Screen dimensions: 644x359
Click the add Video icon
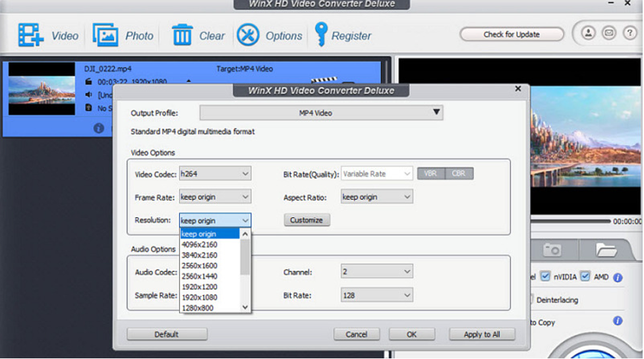30,36
